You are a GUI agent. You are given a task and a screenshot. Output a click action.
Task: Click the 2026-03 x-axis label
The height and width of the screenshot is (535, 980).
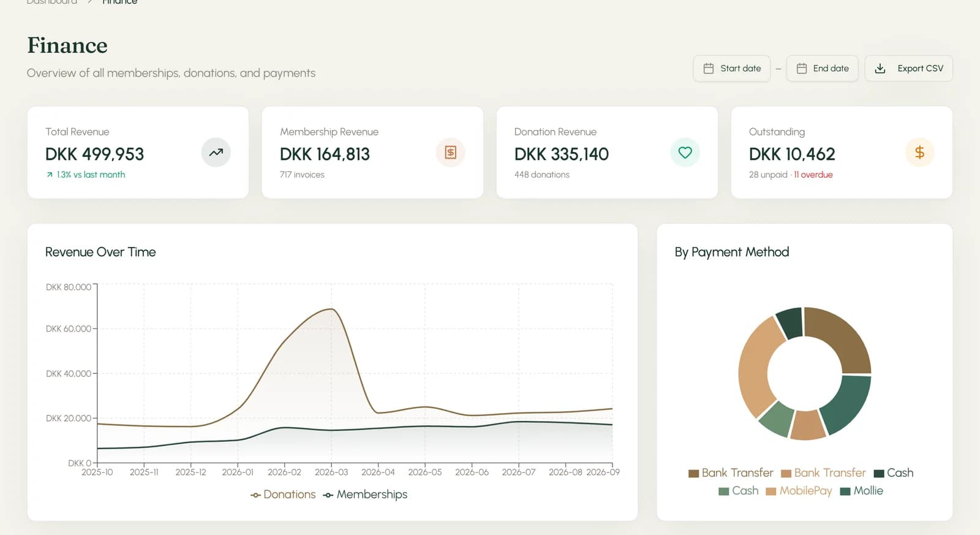tap(331, 472)
